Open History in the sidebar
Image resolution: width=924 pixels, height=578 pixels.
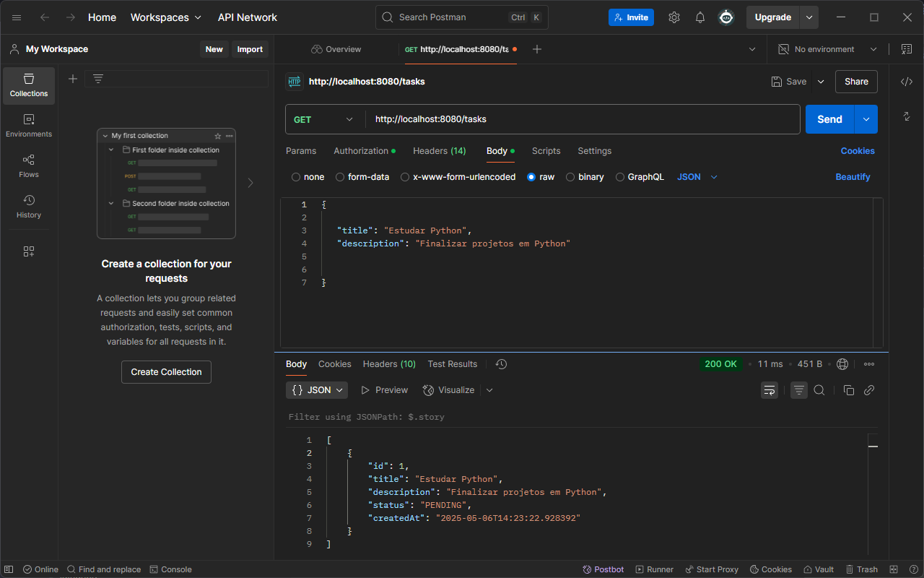tap(29, 207)
